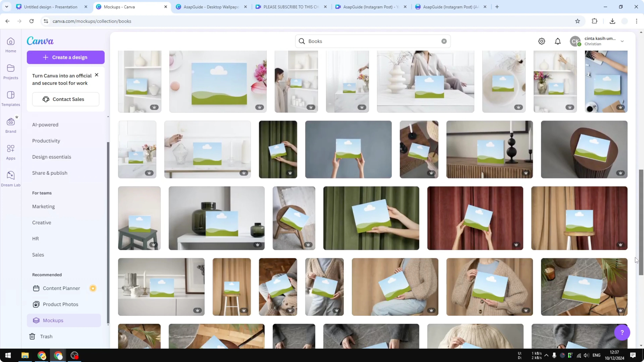Click the Create a design button

click(x=65, y=57)
